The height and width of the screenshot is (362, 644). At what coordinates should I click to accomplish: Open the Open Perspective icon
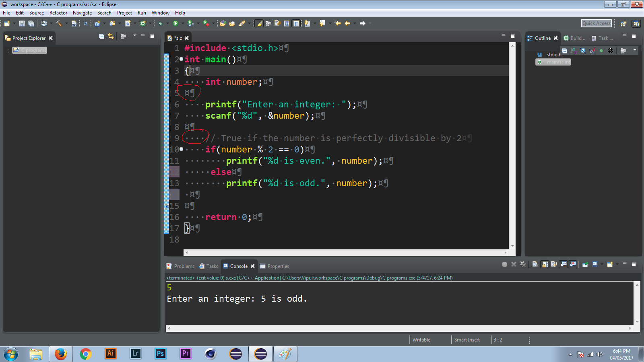623,24
